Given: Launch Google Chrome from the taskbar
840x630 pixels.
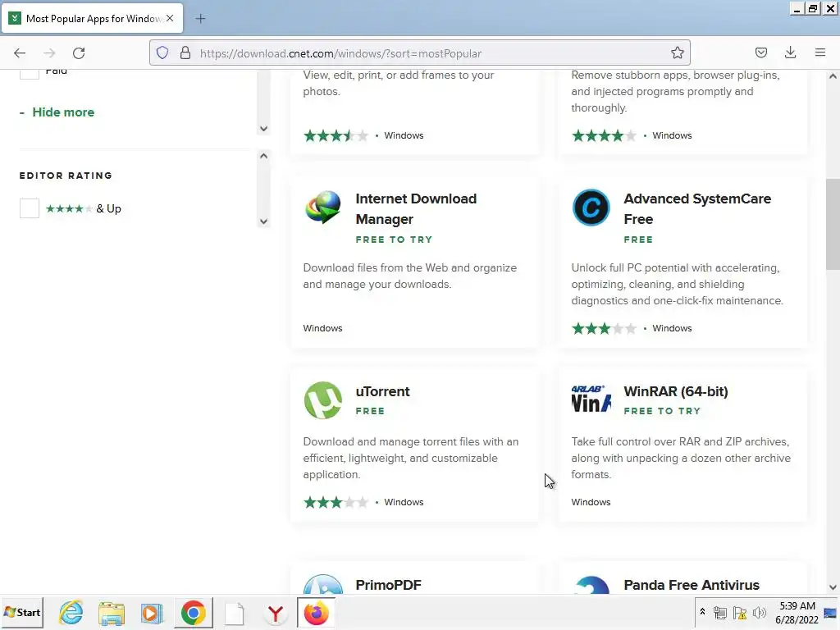Looking at the screenshot, I should (193, 612).
